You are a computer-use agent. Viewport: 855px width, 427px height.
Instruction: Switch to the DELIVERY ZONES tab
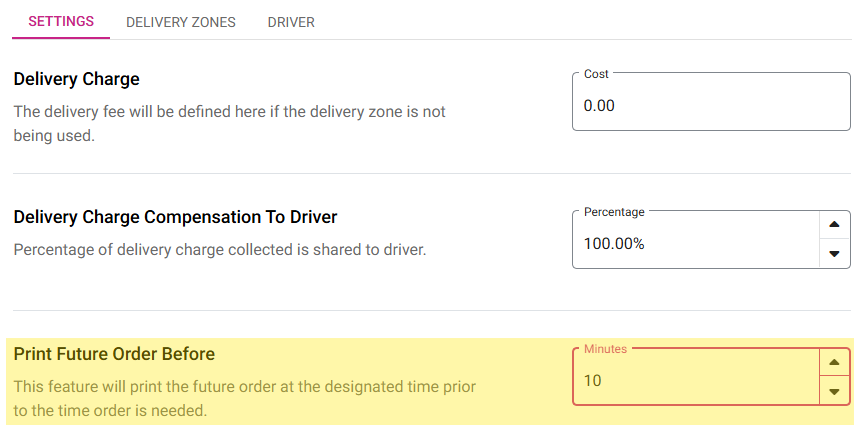point(181,22)
